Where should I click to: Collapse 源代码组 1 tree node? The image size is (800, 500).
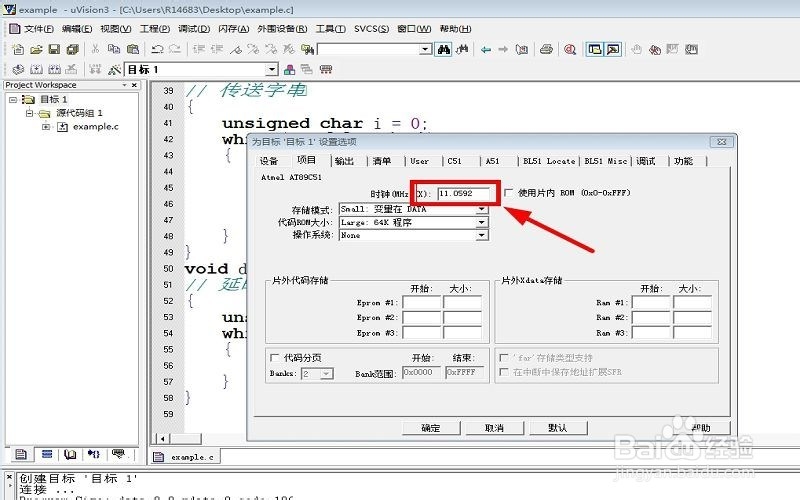(30, 113)
